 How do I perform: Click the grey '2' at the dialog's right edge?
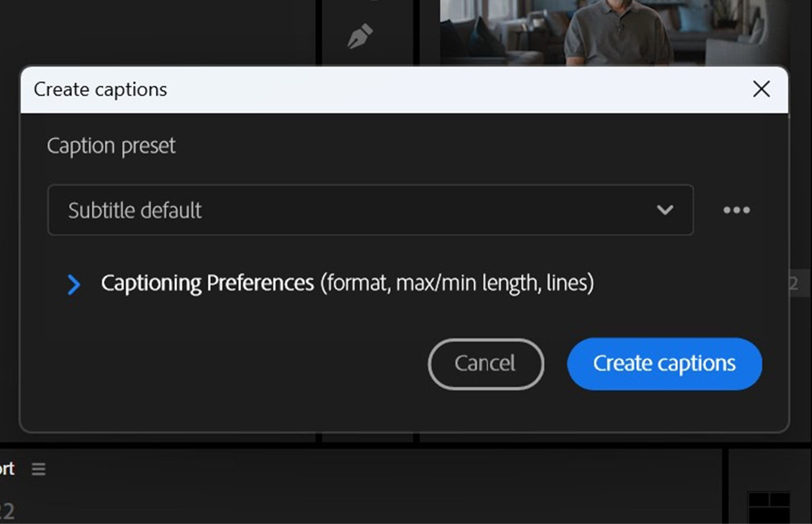tap(794, 284)
